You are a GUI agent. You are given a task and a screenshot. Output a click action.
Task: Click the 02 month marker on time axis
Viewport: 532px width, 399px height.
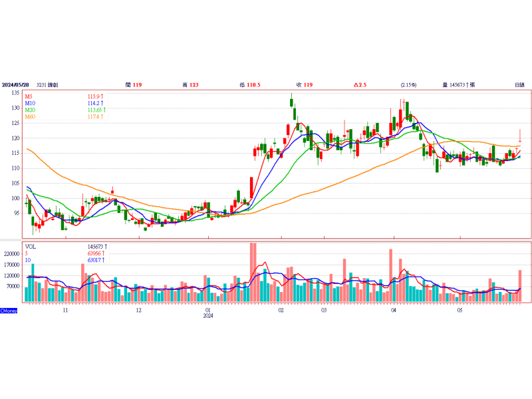point(281,311)
